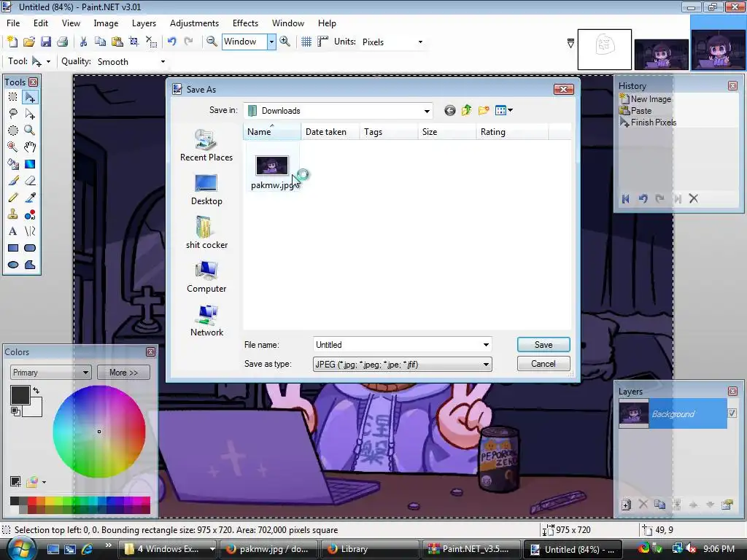Open the Units Pixels dropdown

(420, 42)
